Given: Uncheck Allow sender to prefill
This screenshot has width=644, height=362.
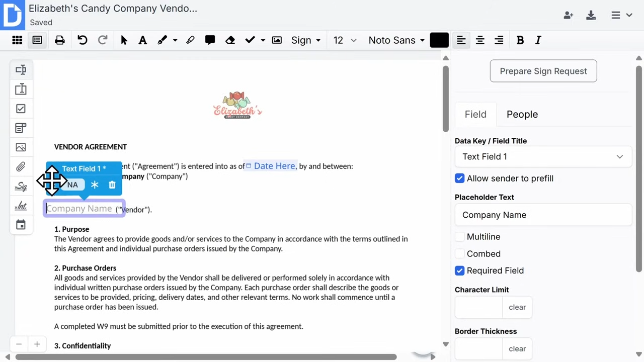Looking at the screenshot, I should coord(459,178).
